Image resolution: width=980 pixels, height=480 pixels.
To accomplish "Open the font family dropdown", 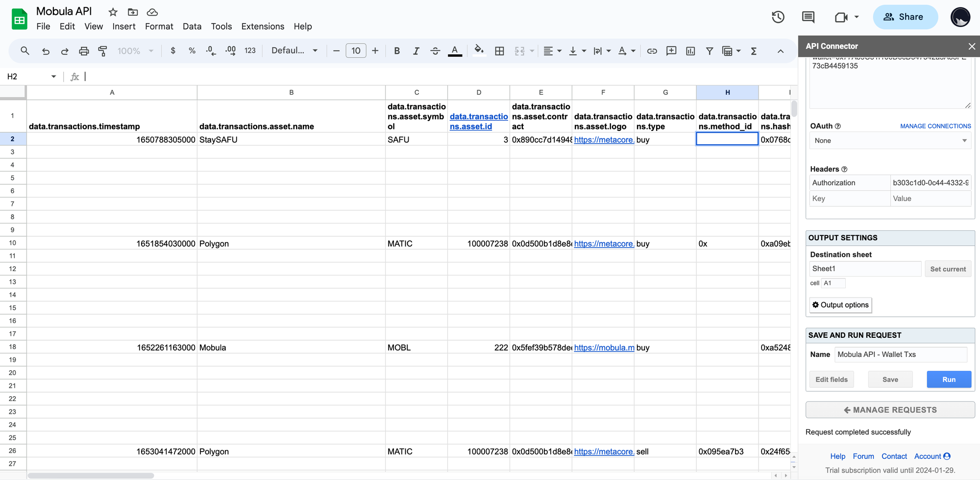I will pyautogui.click(x=294, y=51).
